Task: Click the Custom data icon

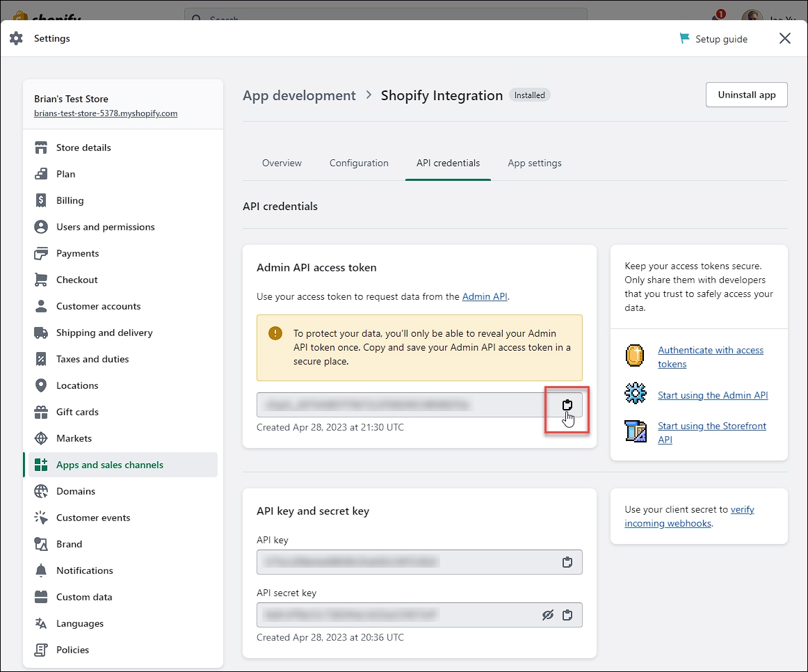Action: tap(41, 598)
